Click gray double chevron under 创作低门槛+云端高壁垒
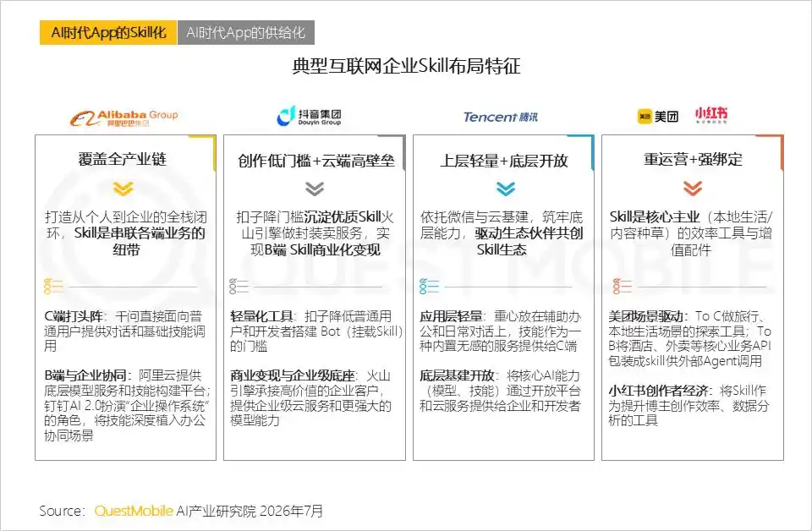The width and height of the screenshot is (812, 531). (x=315, y=189)
